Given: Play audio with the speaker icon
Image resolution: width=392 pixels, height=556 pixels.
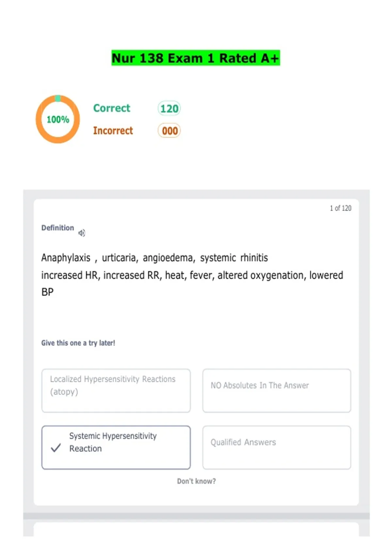Looking at the screenshot, I should (82, 233).
